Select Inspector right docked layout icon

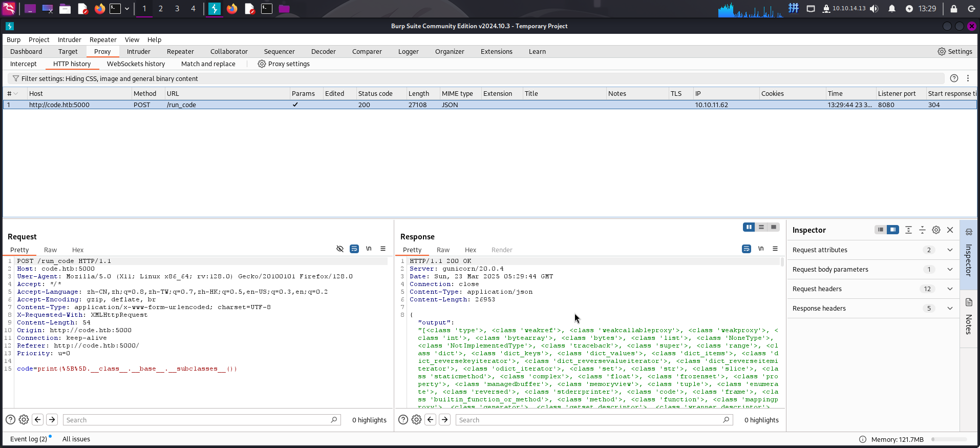tap(892, 230)
